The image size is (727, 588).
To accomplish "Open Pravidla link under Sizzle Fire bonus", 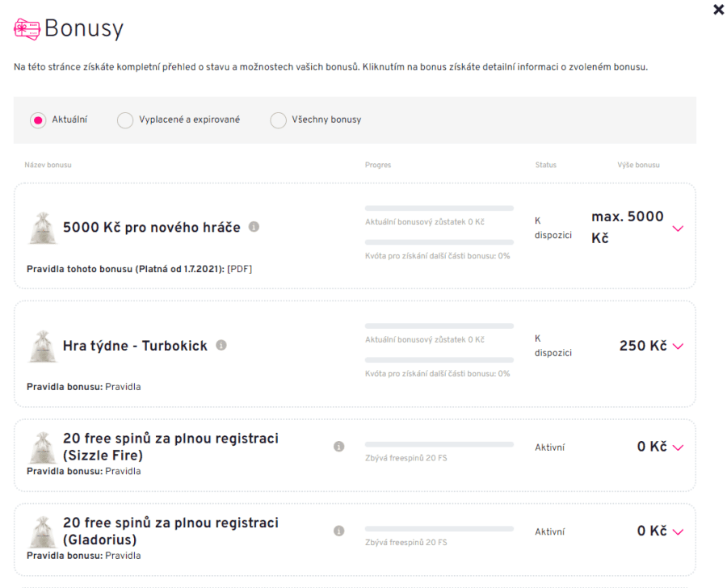I will tap(123, 471).
